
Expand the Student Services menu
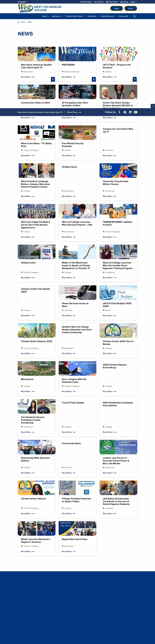(x=108, y=16)
